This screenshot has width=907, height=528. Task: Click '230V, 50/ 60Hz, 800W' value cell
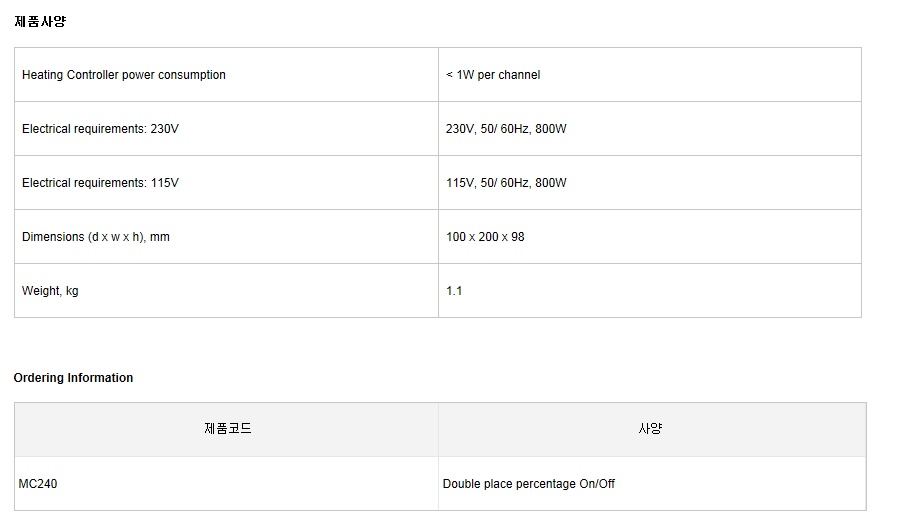(650, 128)
